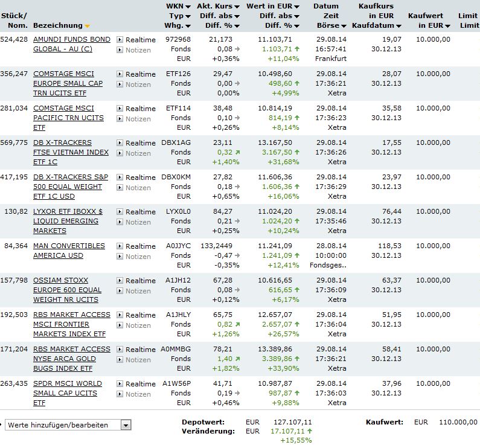Click Realtime label in Amundi row
Screen dimensions: 480x448
click(141, 40)
